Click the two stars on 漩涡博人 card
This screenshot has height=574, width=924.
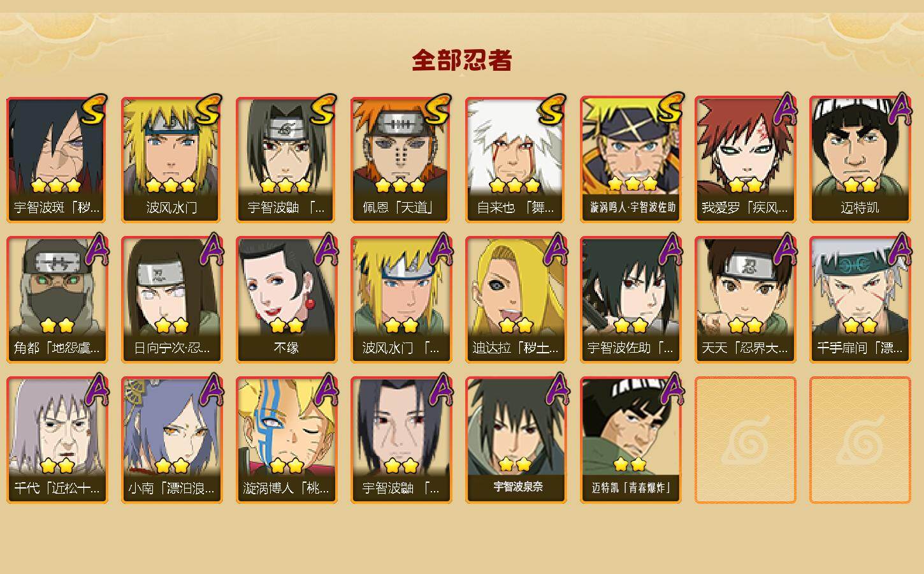pos(286,466)
